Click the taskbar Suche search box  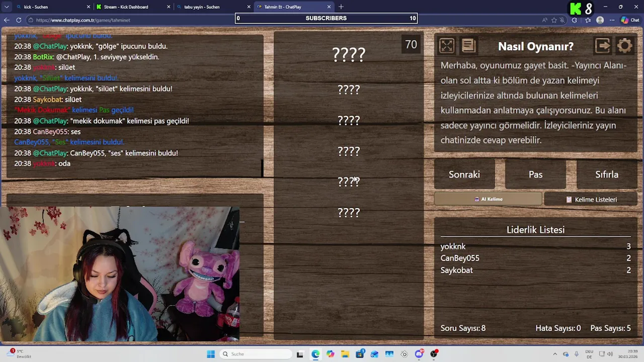256,354
